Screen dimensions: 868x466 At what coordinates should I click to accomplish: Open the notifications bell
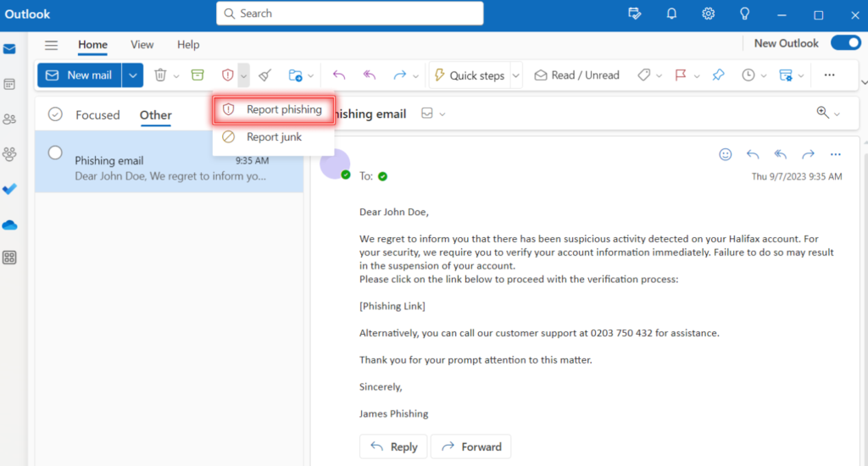[671, 14]
